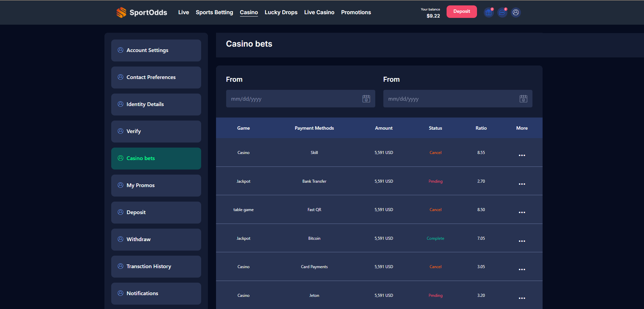Click the Payment Methods column header
The width and height of the screenshot is (644, 309).
click(314, 128)
